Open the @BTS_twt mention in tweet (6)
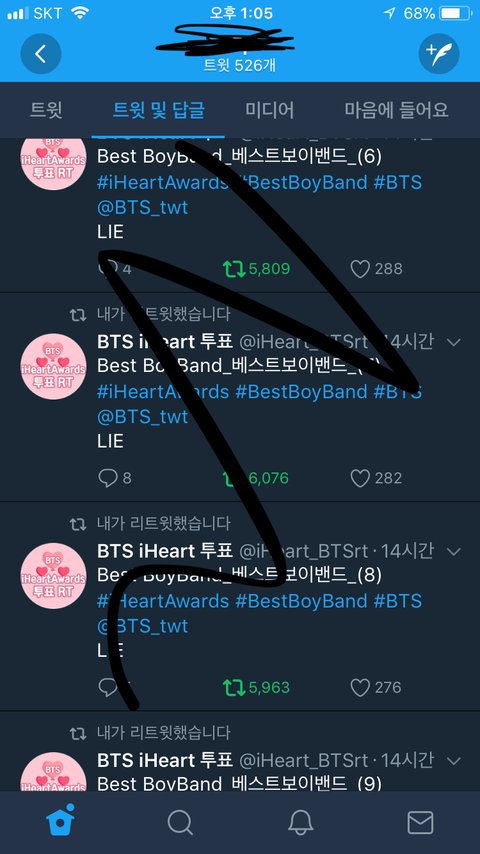Viewport: 480px width, 854px height. coord(143,208)
